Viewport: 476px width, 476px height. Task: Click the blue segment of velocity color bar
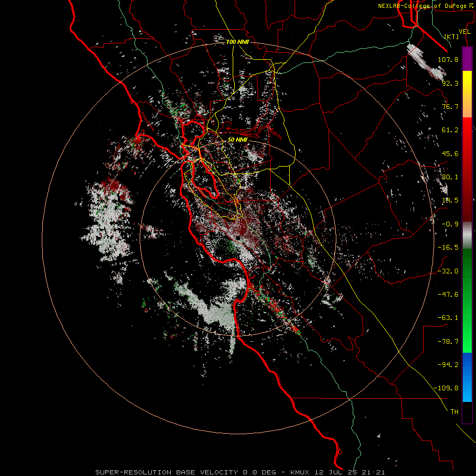coord(467,377)
